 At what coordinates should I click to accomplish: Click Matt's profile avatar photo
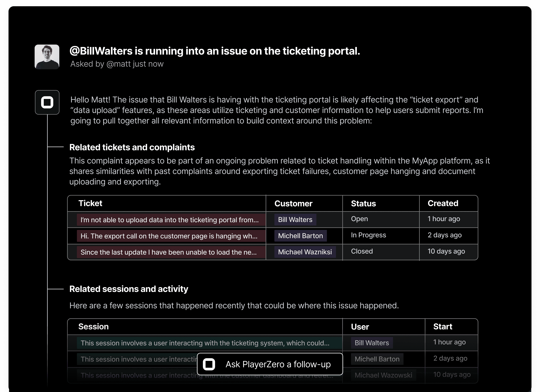click(47, 57)
